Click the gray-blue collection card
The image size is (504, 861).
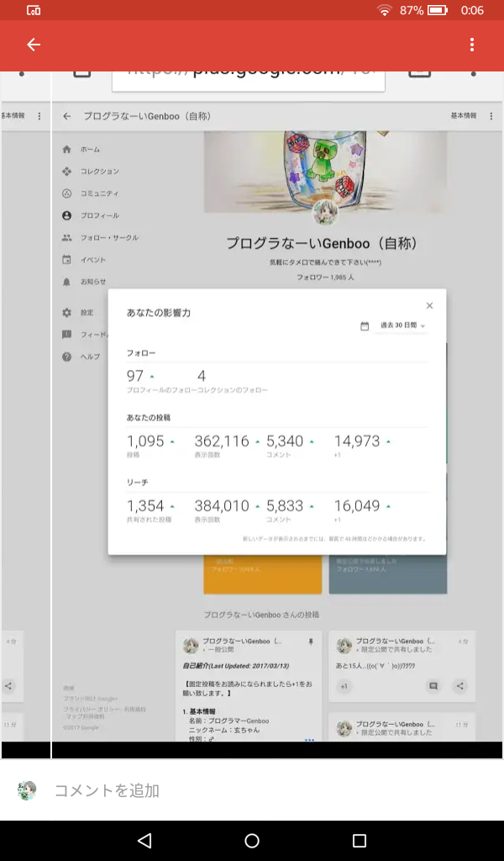tap(388, 573)
